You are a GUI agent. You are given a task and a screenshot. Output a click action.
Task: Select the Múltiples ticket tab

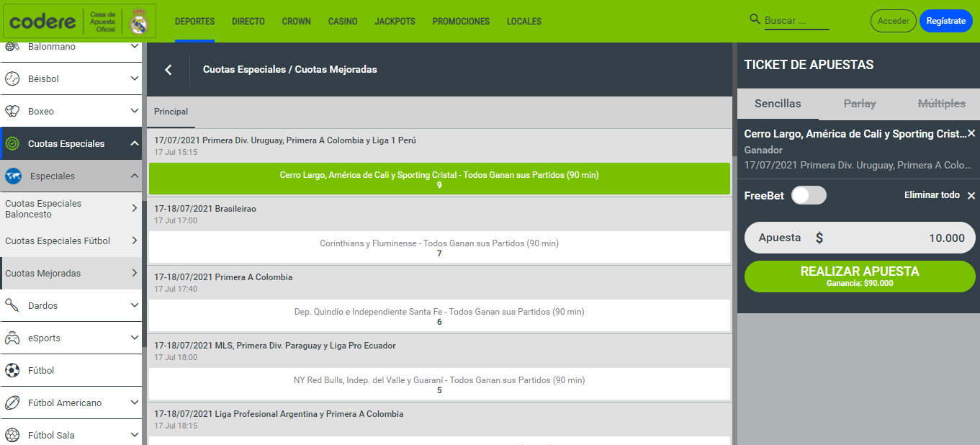941,104
